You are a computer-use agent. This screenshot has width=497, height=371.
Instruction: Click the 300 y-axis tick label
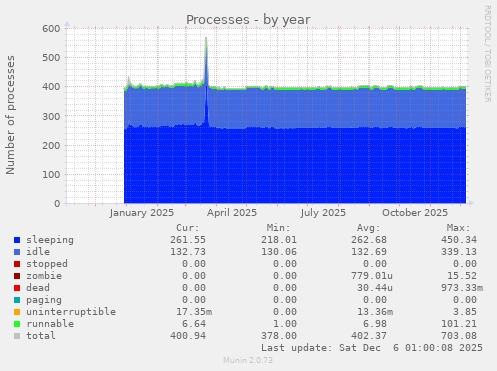(x=51, y=116)
